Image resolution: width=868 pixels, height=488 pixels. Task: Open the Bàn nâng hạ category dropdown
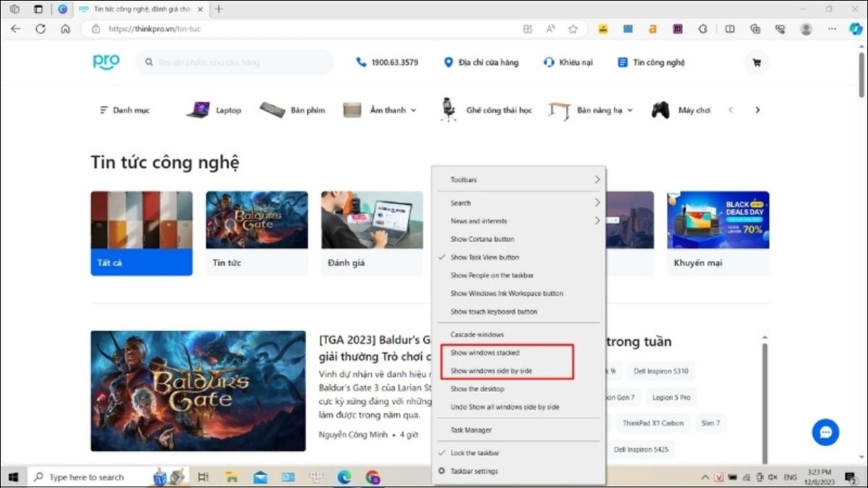pos(590,110)
